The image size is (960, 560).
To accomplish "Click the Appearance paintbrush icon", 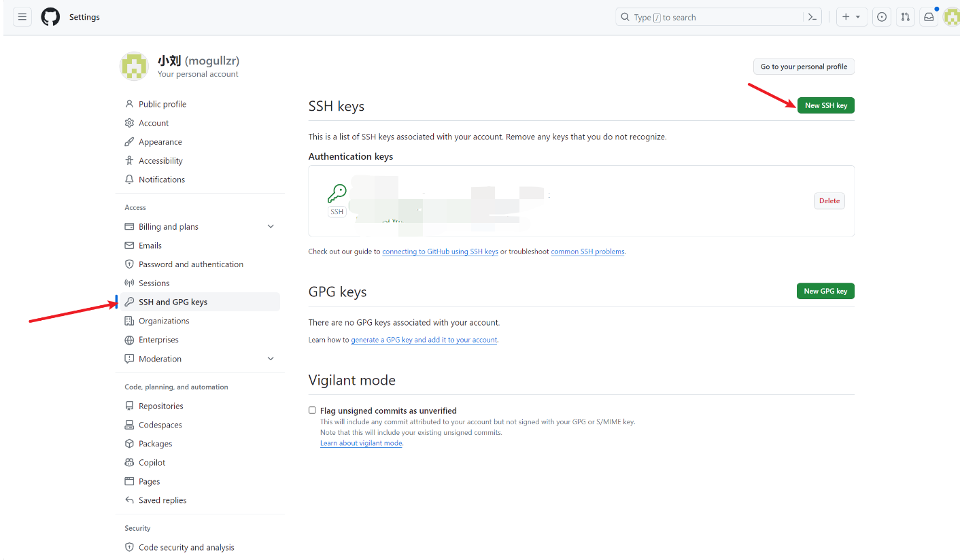I will 129,142.
